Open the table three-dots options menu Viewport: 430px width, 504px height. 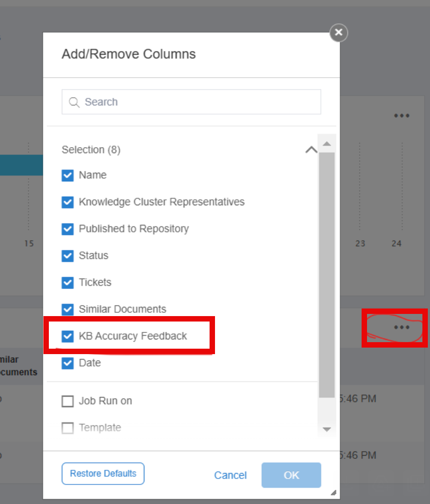(x=402, y=327)
